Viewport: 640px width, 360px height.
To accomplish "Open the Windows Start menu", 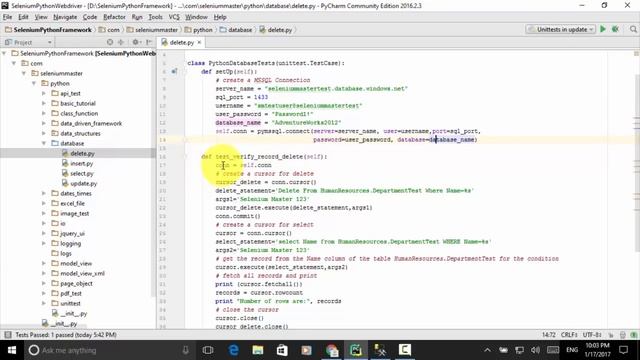I will click(12, 350).
